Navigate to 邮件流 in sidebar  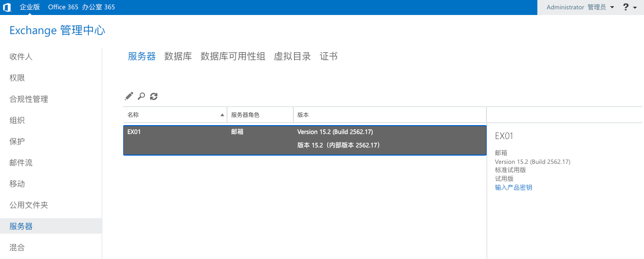pos(21,163)
